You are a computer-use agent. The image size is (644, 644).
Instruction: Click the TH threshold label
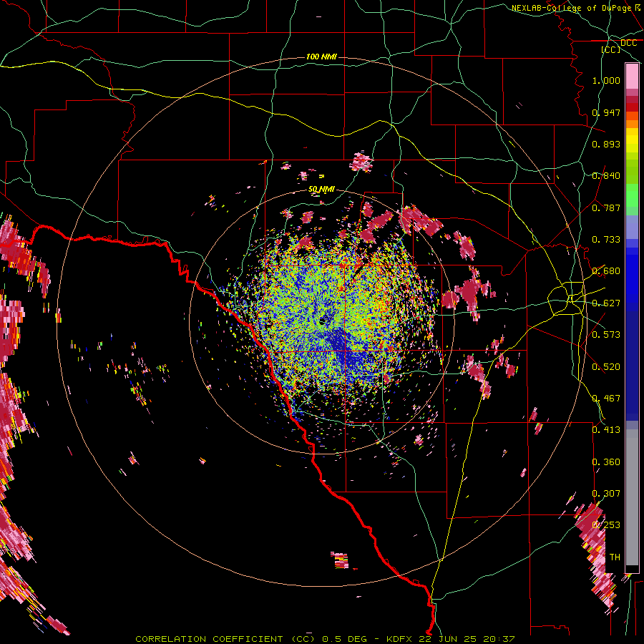[x=615, y=557]
